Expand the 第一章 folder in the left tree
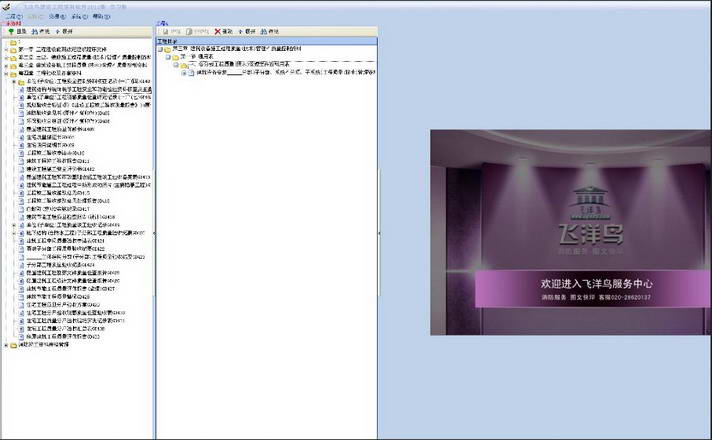712x440 pixels. tap(6, 49)
